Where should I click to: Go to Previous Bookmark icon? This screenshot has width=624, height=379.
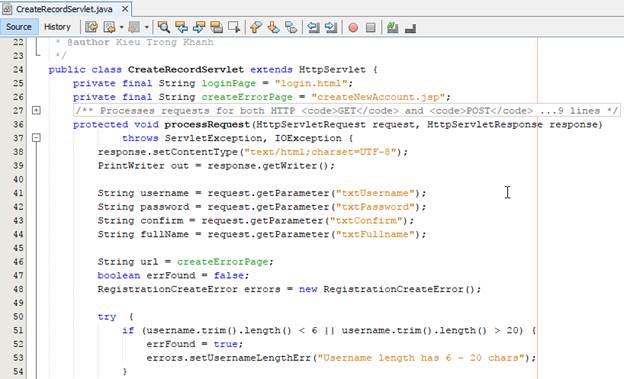256,27
